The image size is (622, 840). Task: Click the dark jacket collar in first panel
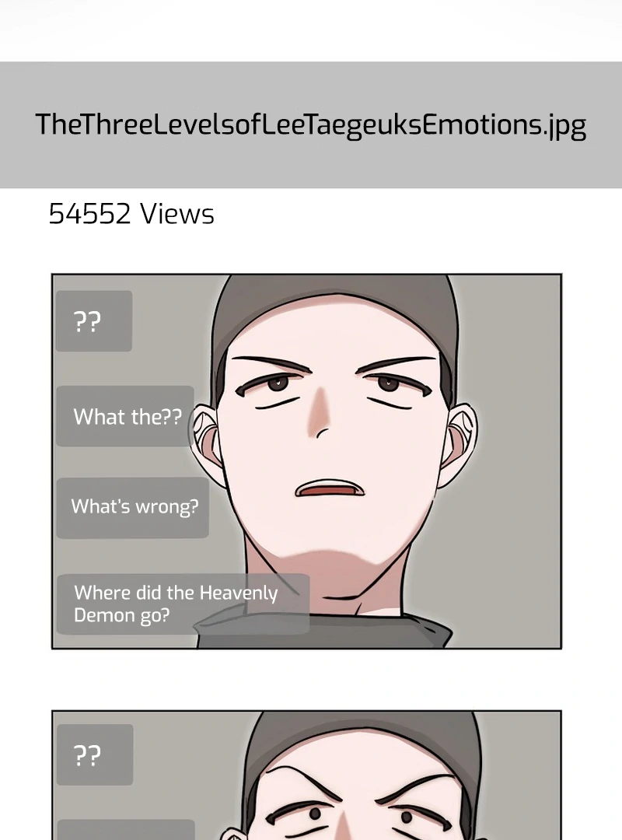click(321, 628)
